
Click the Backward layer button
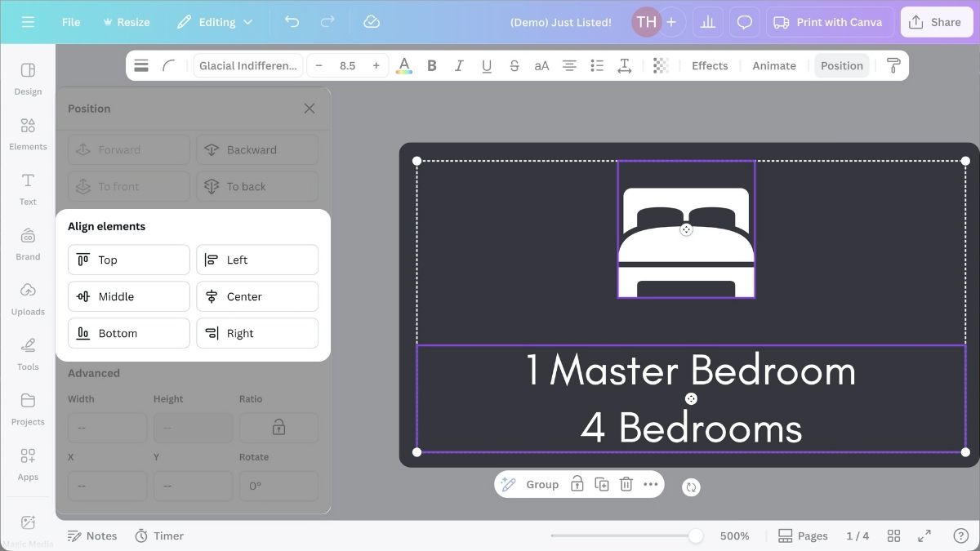click(x=257, y=150)
